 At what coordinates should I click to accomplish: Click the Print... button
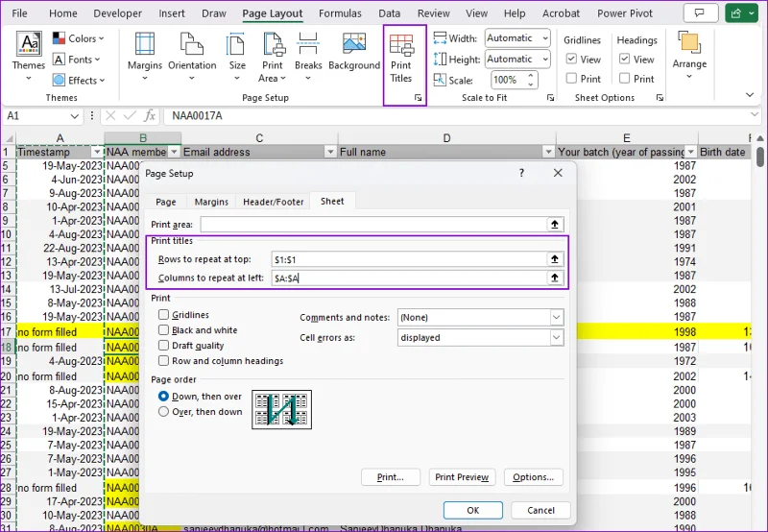tap(391, 477)
